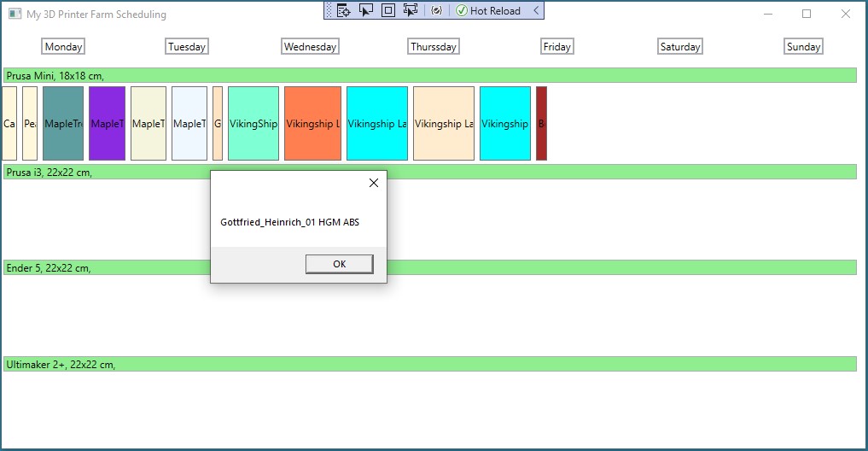Select the 'Pe' job block
Viewport: 868px width, 451px height.
pyautogui.click(x=30, y=124)
